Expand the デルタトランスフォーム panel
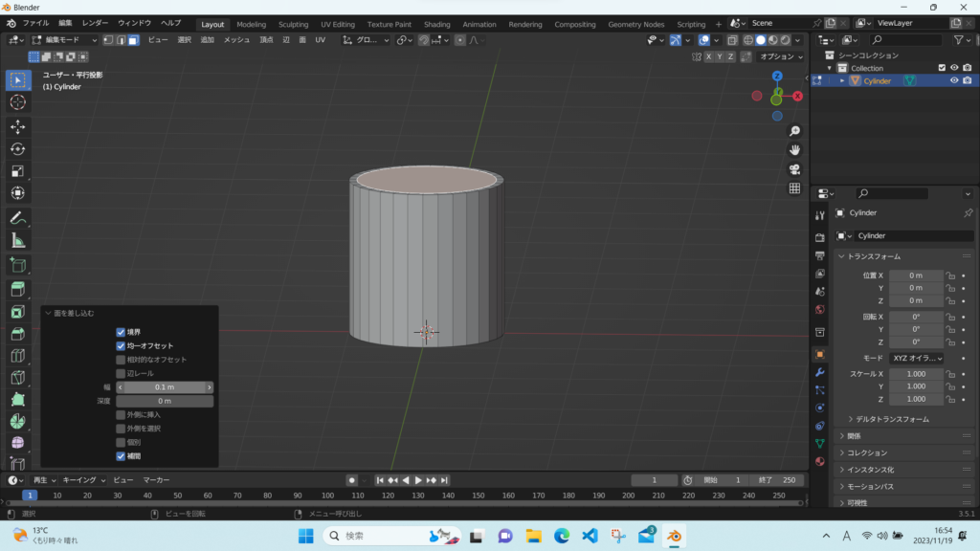Viewport: 980px width, 551px height. [x=892, y=419]
